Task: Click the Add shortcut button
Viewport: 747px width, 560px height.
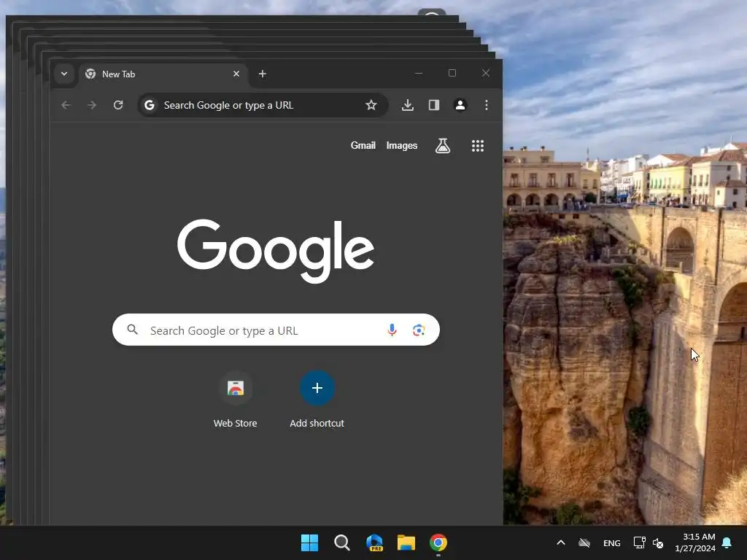Action: pyautogui.click(x=317, y=400)
